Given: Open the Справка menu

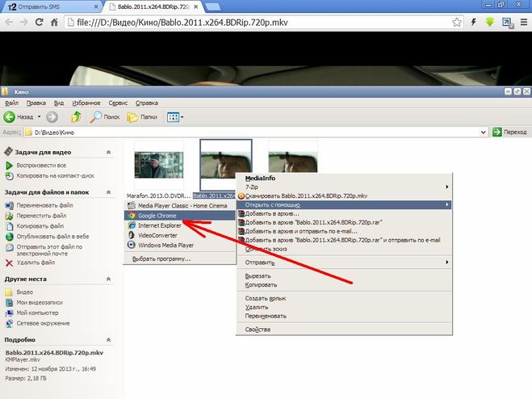Looking at the screenshot, I should click(147, 103).
